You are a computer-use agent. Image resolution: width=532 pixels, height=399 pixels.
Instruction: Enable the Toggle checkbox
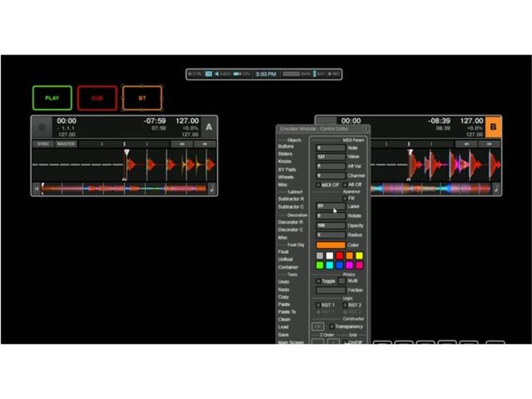click(x=319, y=281)
